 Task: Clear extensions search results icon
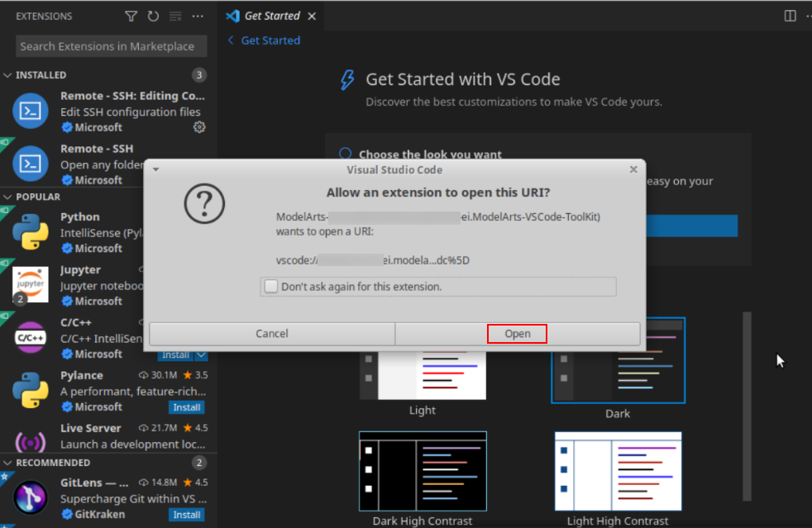175,16
